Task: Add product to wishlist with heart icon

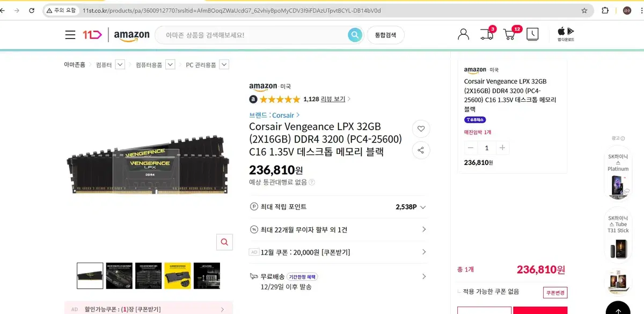Action: click(x=421, y=129)
